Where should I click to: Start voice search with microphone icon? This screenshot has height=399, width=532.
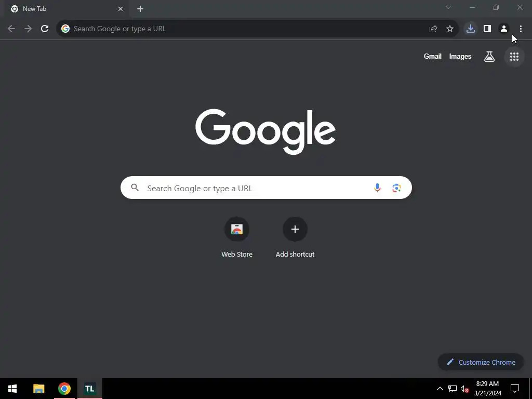[377, 188]
